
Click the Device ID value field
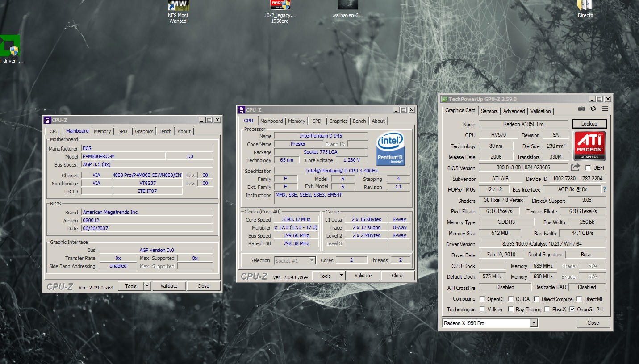pos(577,179)
